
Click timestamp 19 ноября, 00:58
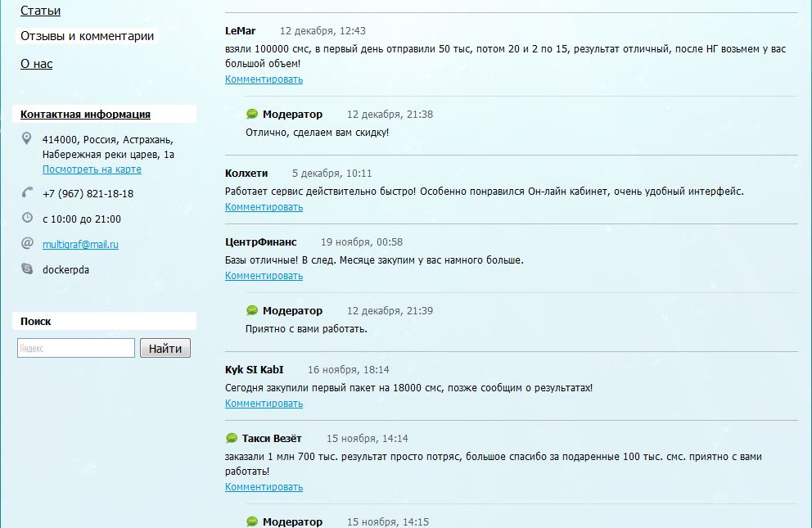click(362, 242)
